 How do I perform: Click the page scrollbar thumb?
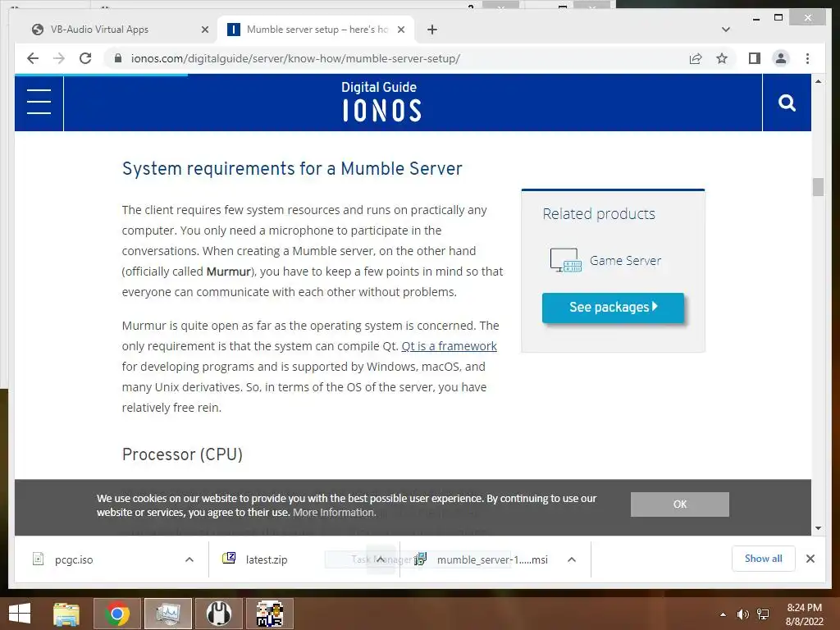818,187
